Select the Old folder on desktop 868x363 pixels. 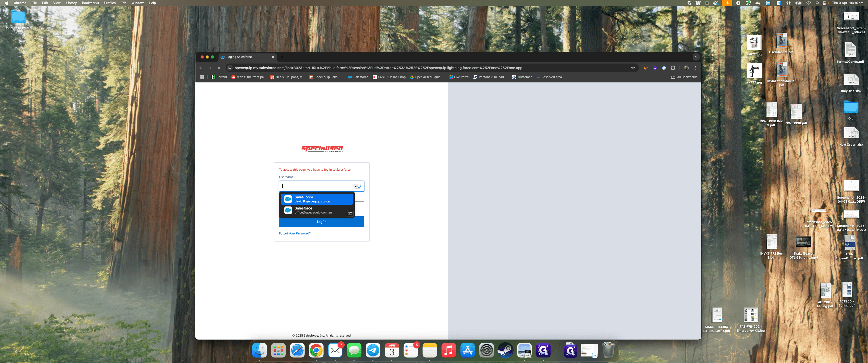851,110
